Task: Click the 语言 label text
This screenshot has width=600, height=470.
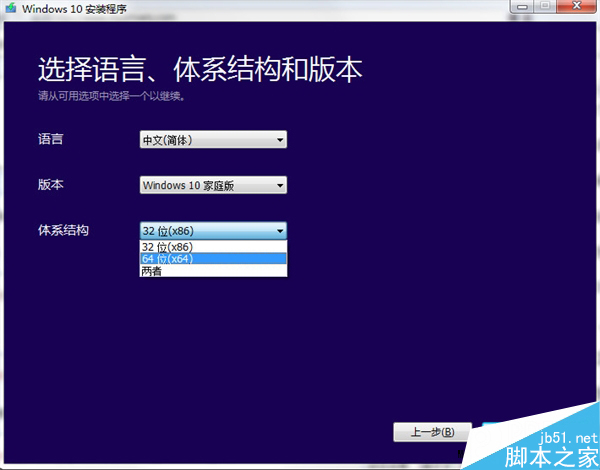Action: pyautogui.click(x=51, y=139)
